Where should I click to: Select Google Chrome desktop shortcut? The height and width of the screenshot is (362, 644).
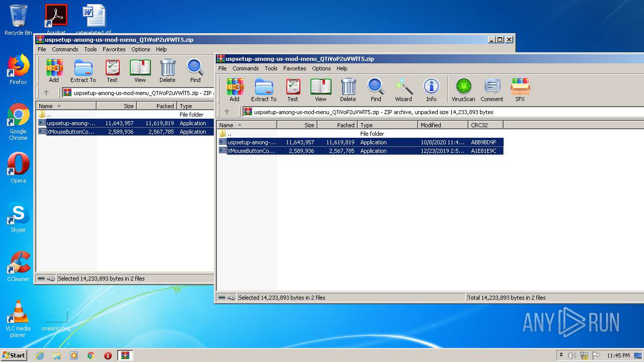click(18, 122)
